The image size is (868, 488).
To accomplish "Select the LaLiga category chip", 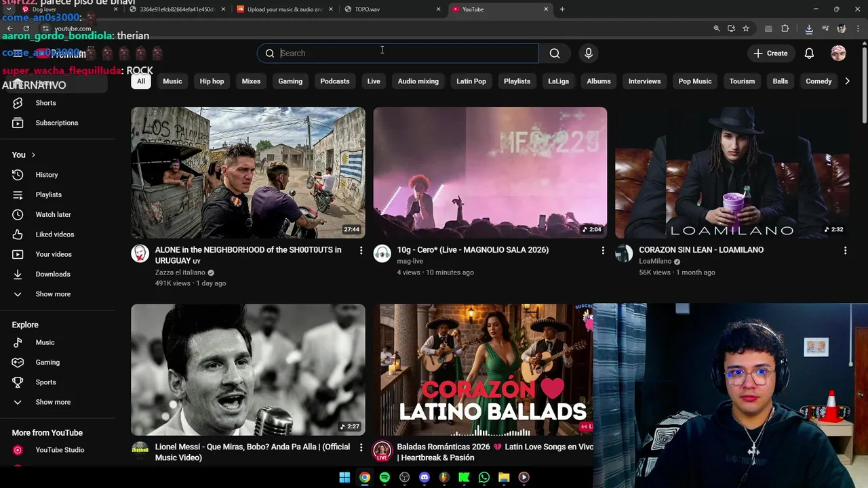I will tap(559, 81).
